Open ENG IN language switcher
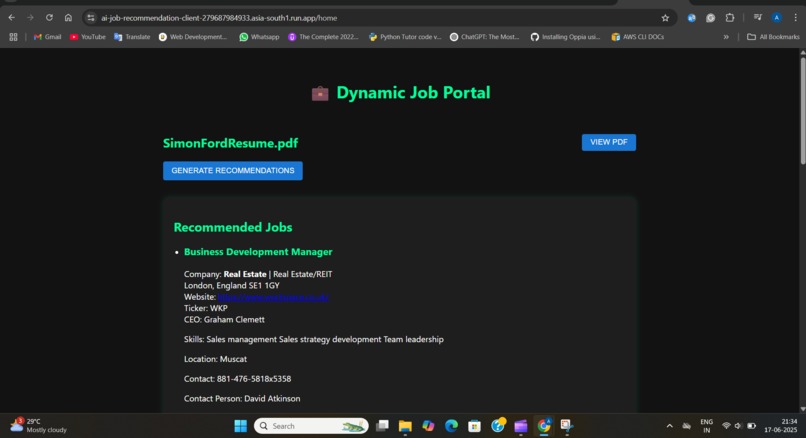This screenshot has height=438, width=806. [707, 426]
